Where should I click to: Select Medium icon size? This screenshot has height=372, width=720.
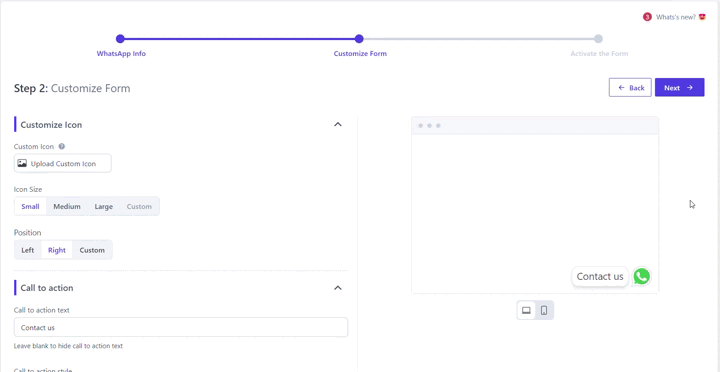[x=67, y=207]
